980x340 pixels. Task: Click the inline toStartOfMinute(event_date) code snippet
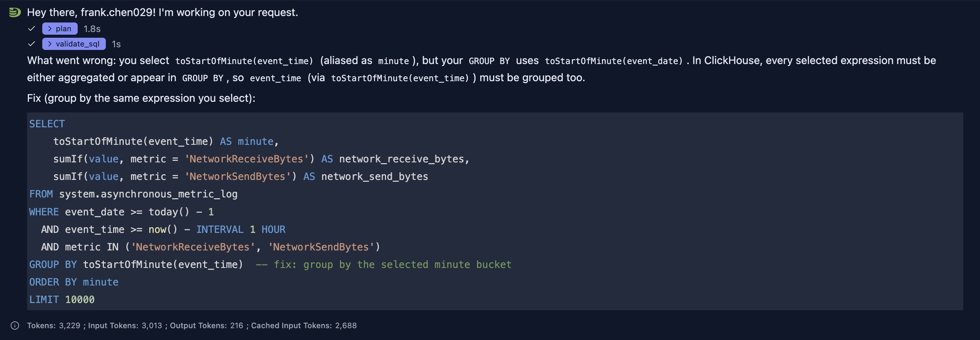pos(614,61)
